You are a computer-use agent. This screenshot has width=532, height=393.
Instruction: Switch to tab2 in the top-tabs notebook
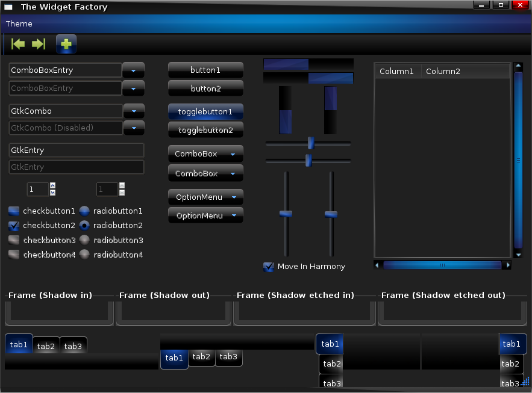click(46, 345)
